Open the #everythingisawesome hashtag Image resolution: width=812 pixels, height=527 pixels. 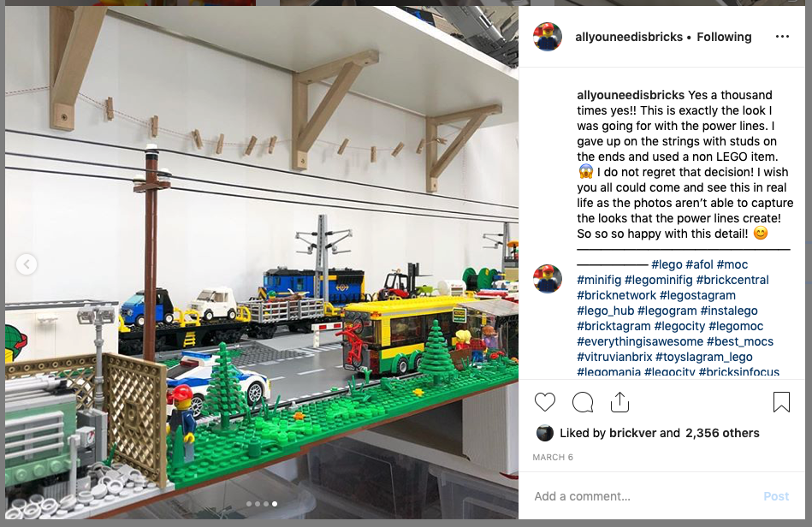640,341
